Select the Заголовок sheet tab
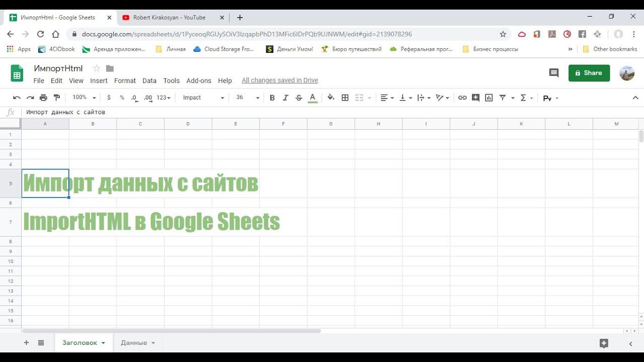The image size is (644, 362). coord(84,343)
